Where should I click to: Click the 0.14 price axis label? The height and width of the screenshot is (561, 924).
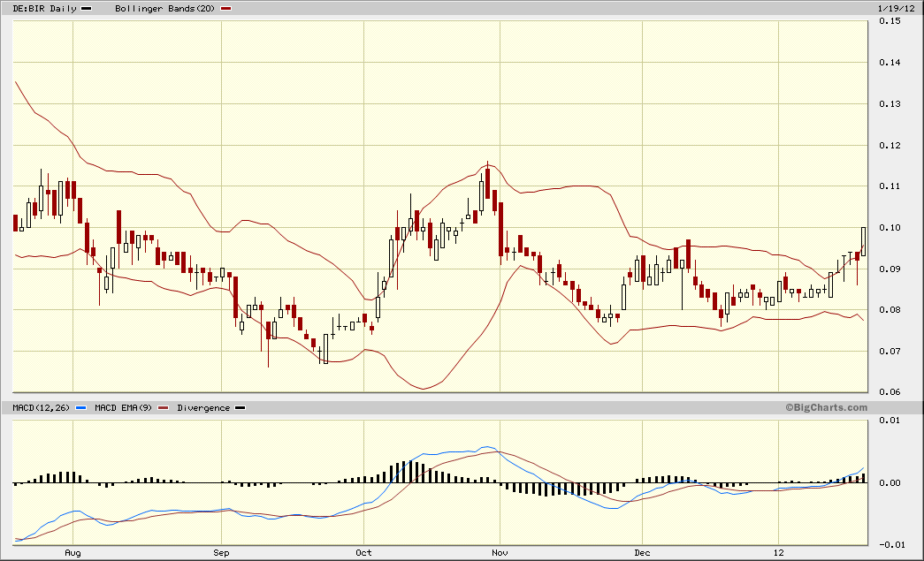click(890, 62)
